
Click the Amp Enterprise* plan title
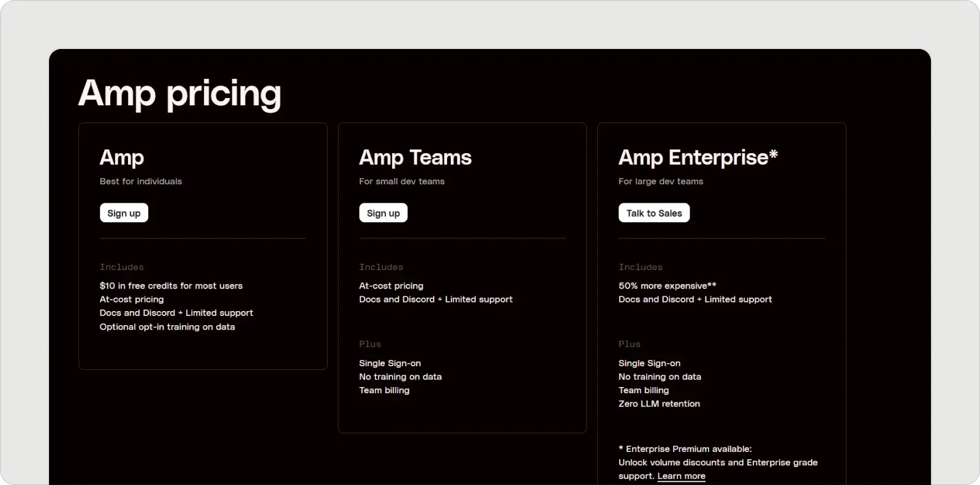698,157
